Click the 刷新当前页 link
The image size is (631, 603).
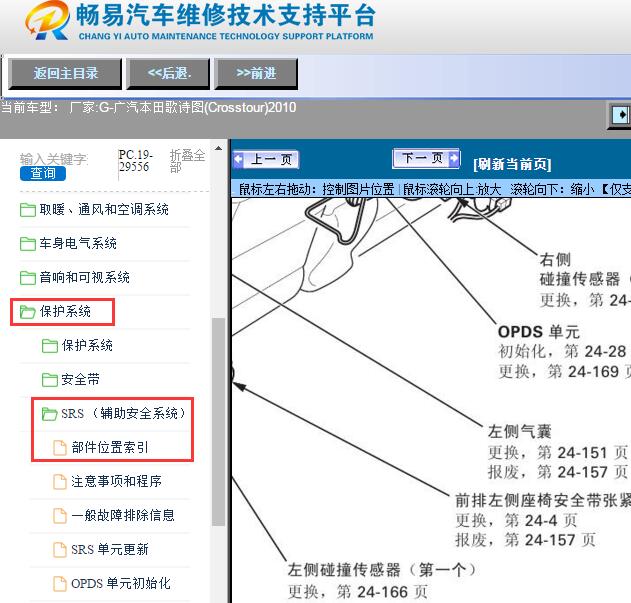(x=512, y=164)
